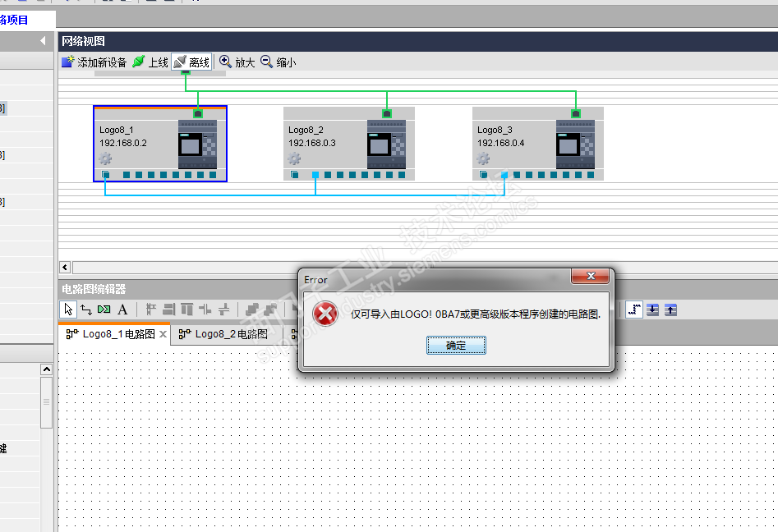This screenshot has width=778, height=532.
Task: Click the 添加新设备 add device button
Action: 94,62
